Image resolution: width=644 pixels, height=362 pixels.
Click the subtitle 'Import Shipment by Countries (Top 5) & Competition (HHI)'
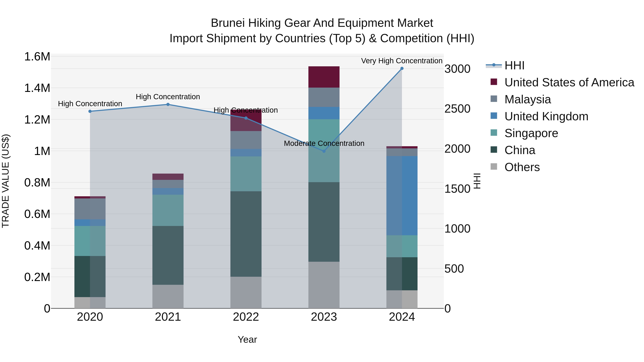(322, 38)
